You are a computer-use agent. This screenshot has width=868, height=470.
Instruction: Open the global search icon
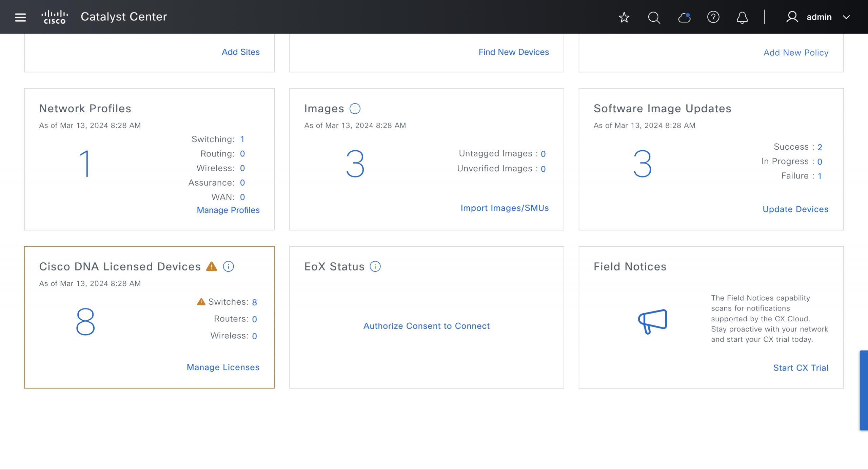point(654,17)
